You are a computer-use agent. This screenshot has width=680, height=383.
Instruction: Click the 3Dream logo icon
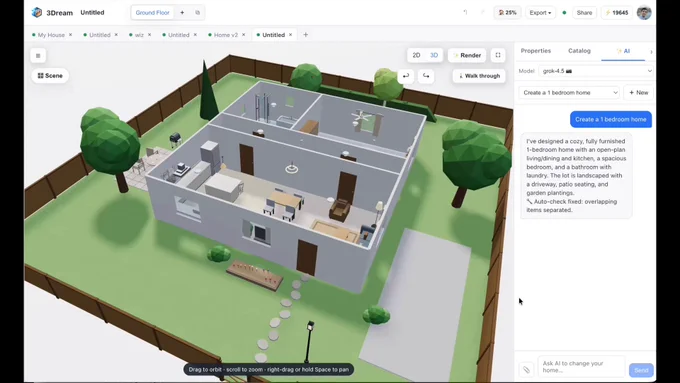coord(37,13)
